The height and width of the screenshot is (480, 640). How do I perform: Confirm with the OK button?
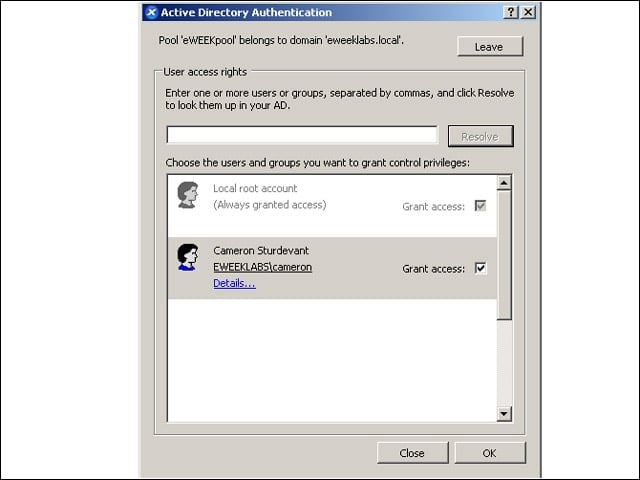tap(490, 453)
